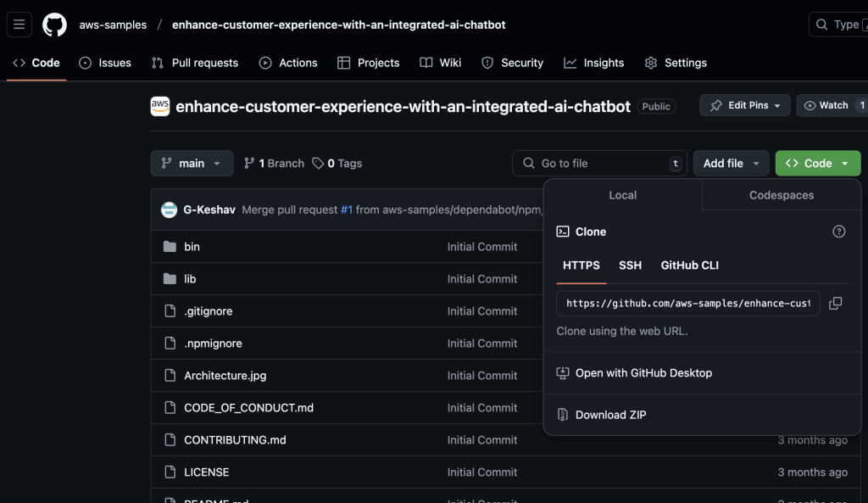Image resolution: width=868 pixels, height=503 pixels.
Task: Click the file icon beside LICENSE
Action: [x=170, y=472]
